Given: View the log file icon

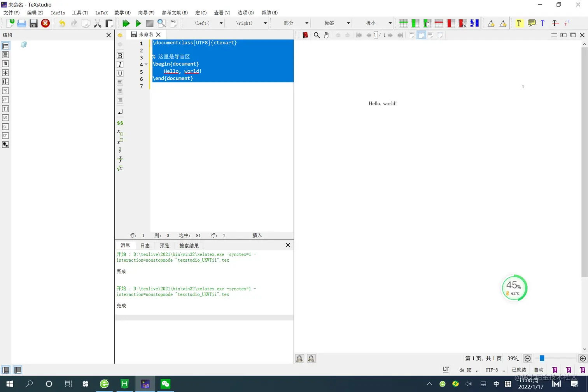Looking at the screenshot, I should pos(173,23).
